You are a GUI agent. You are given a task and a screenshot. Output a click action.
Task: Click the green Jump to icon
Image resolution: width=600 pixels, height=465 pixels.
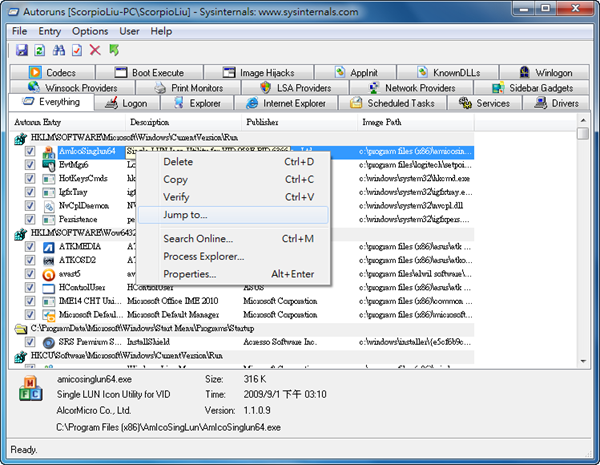pos(113,50)
